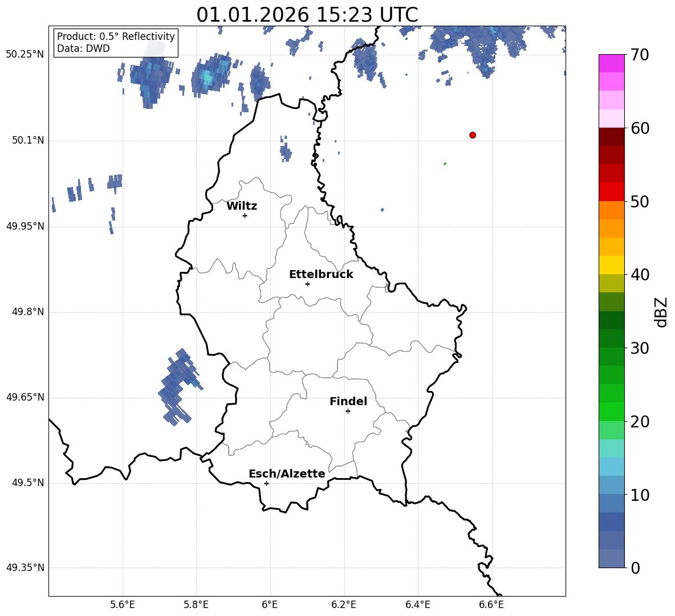Click the 40 colorbar tick label
This screenshot has height=616, width=675.
(x=640, y=275)
